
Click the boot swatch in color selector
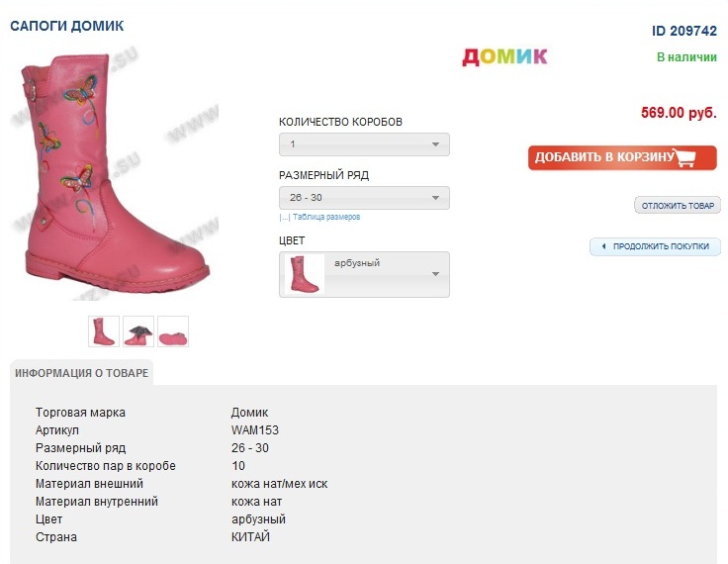pos(305,274)
